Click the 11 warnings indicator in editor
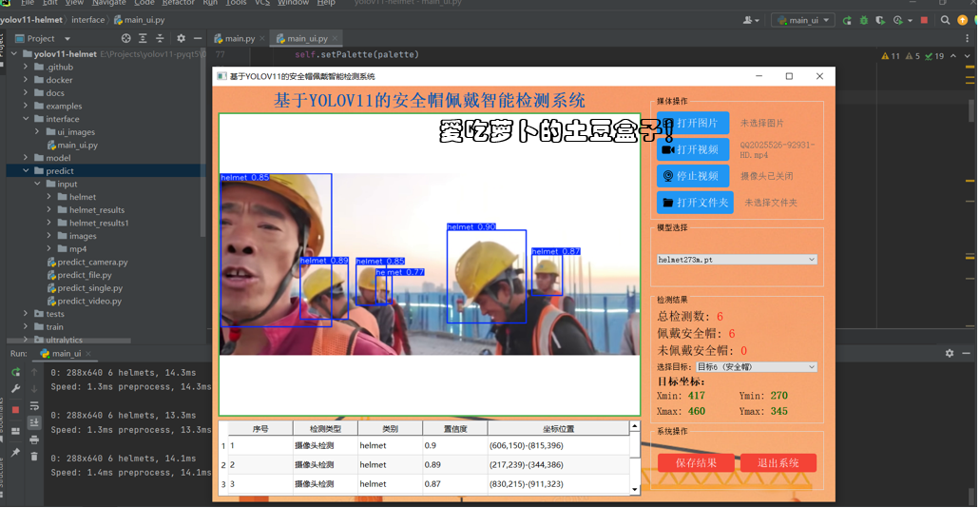The image size is (980, 508). 891,56
